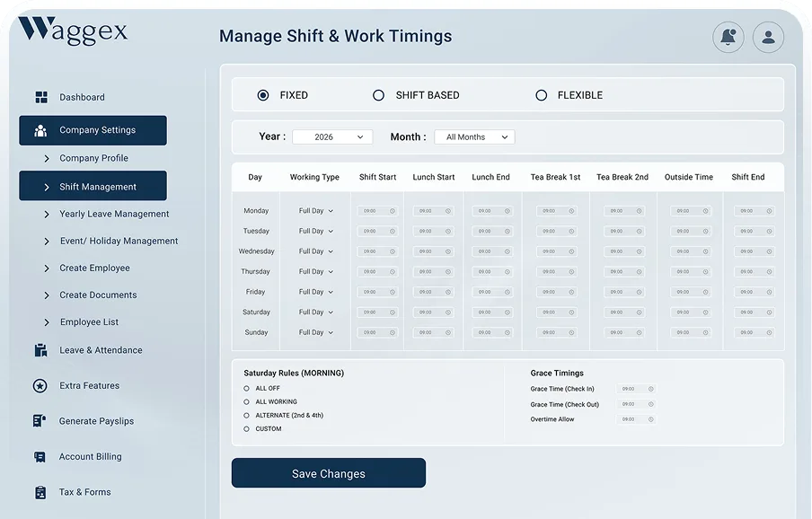Open Sunday Full Day working type dropdown
This screenshot has height=519, width=812.
coord(316,333)
